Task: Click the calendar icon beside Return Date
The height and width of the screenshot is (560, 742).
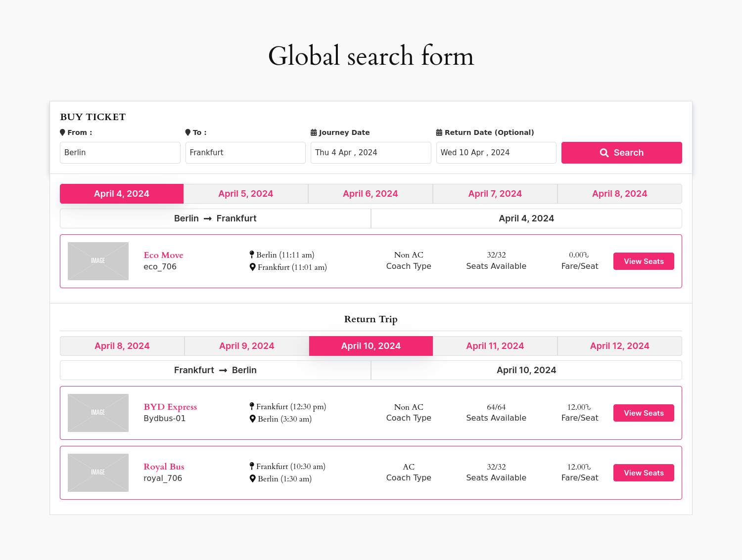Action: click(x=439, y=132)
